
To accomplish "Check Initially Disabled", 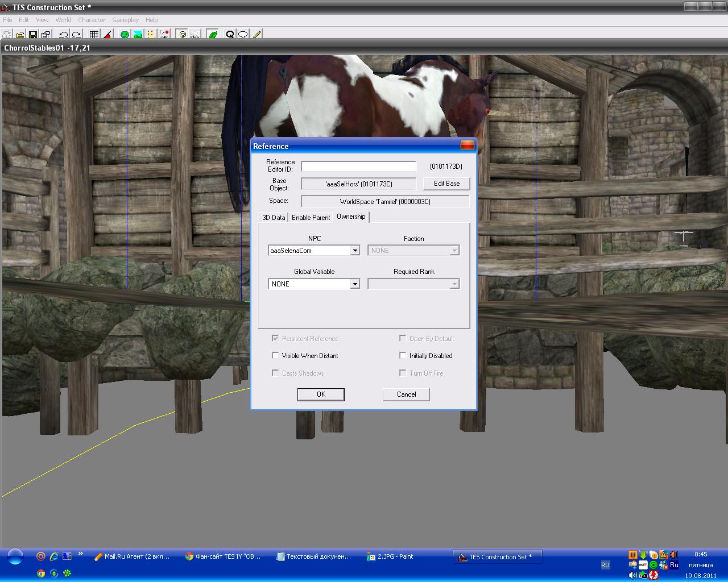I will pyautogui.click(x=426, y=356).
